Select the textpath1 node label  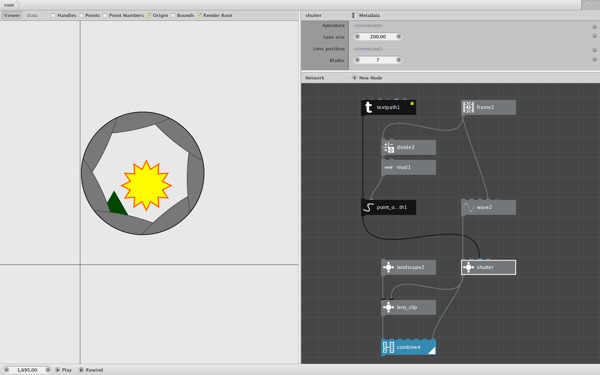coord(388,108)
